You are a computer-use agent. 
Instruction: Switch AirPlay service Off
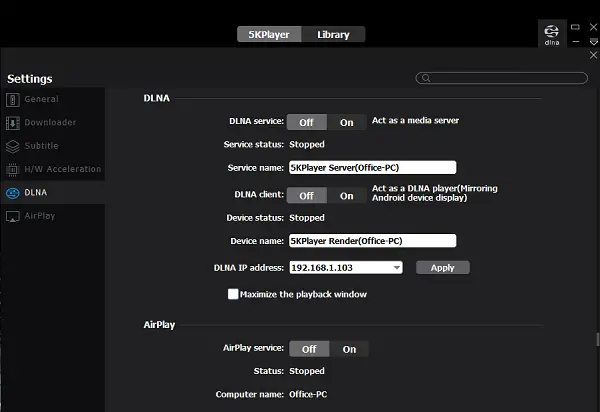pos(309,349)
